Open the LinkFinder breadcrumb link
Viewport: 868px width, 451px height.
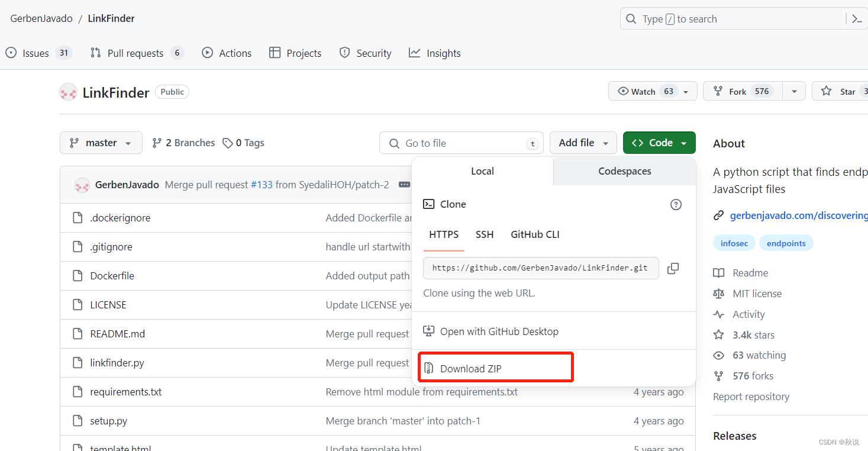[x=111, y=18]
